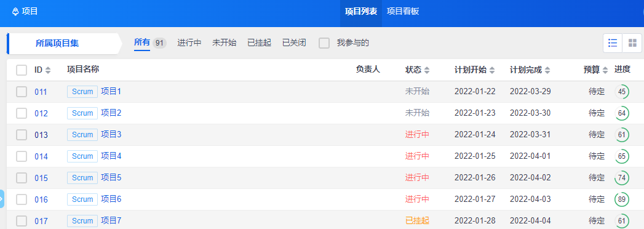Image resolution: width=644 pixels, height=229 pixels.
Task: Sort by 计划完成 column arrows
Action: point(547,70)
